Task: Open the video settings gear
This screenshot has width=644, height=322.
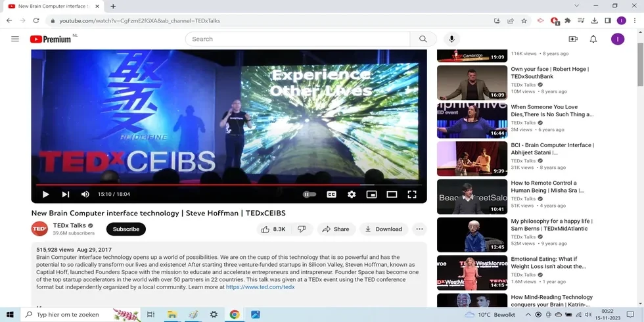Action: 352,195
